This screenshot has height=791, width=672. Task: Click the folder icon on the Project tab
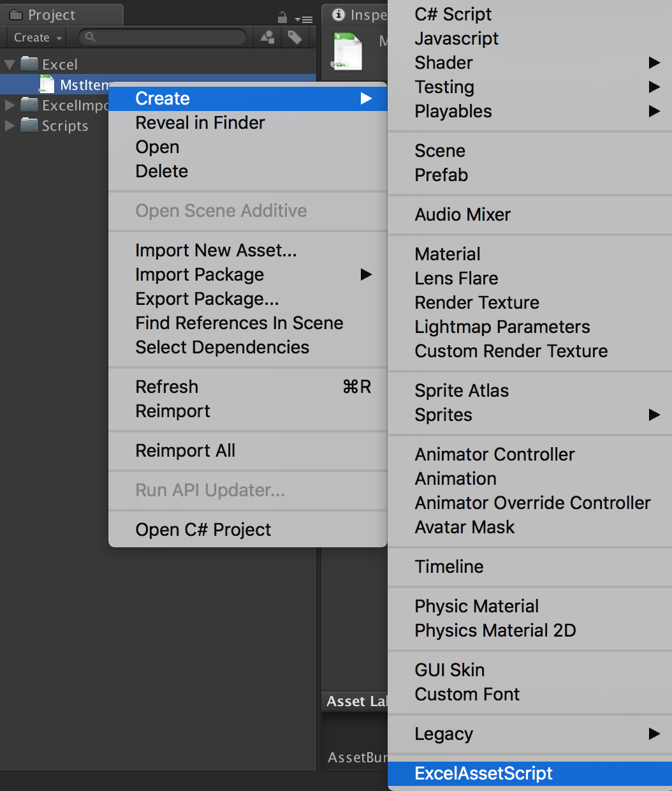[x=17, y=14]
